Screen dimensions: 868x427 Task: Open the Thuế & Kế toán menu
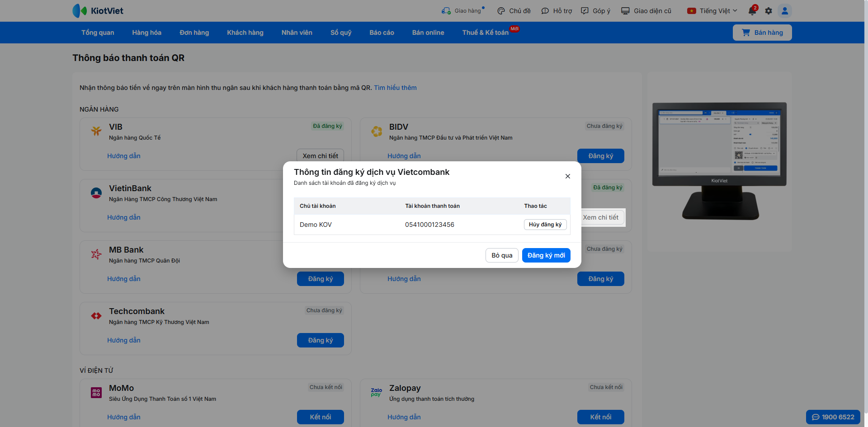coord(486,33)
